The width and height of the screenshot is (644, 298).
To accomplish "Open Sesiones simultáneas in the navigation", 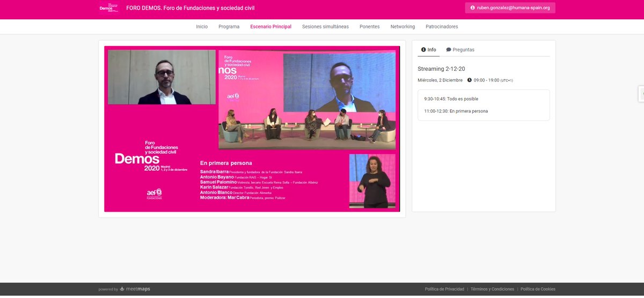I will click(x=325, y=26).
